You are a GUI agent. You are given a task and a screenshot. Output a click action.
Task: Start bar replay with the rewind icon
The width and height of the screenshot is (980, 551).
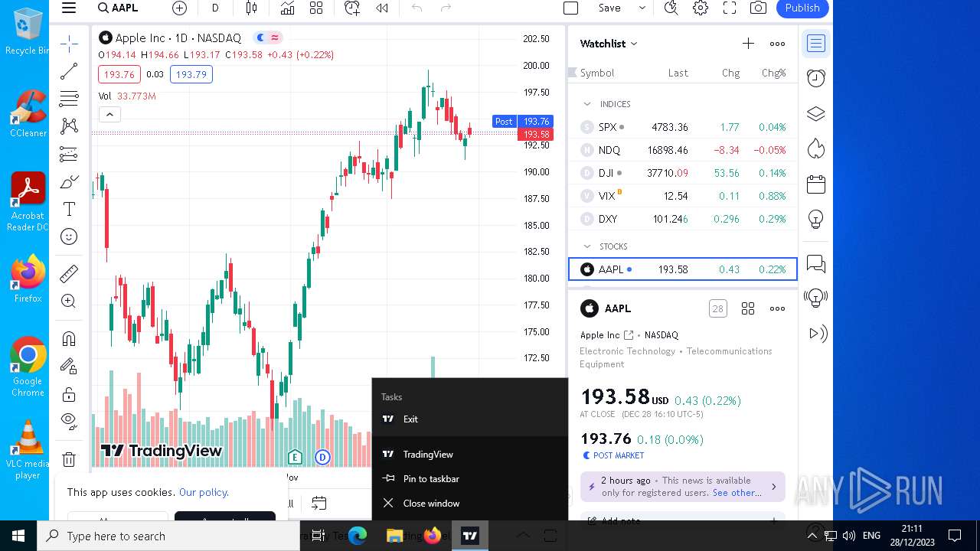click(381, 8)
